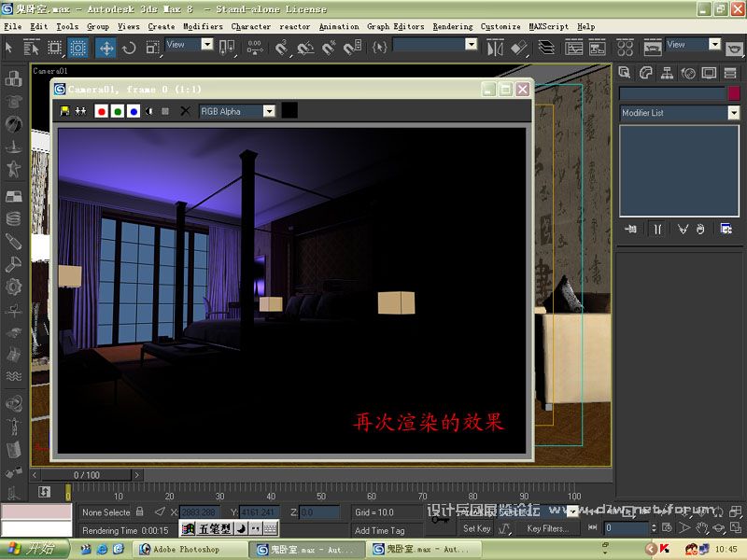The height and width of the screenshot is (560, 747).
Task: Clear the rendered frame image
Action: [185, 111]
